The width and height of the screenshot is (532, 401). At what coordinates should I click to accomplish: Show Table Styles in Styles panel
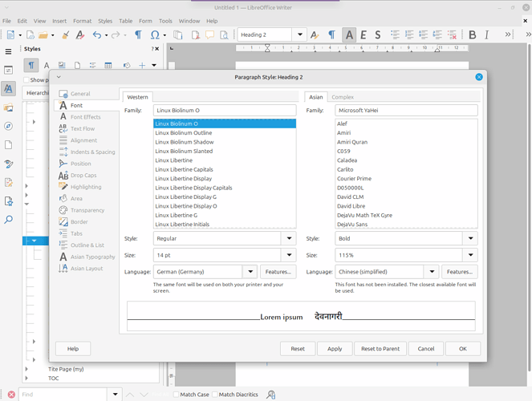point(108,66)
